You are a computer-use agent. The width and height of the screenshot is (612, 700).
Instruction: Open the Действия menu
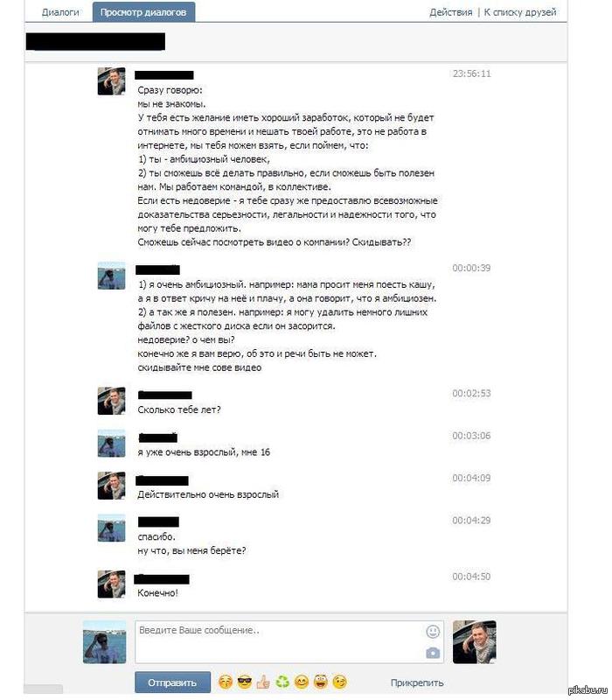[x=450, y=12]
